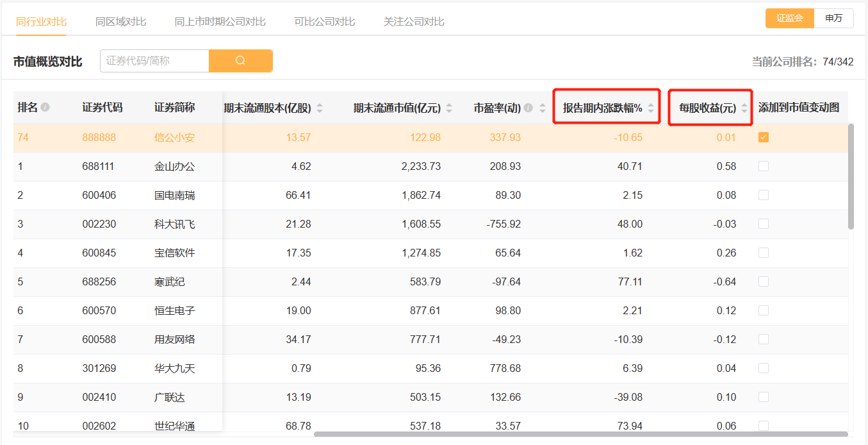Click the stock name 宝信软件
Viewport: 868px width, 445px height.
point(174,253)
